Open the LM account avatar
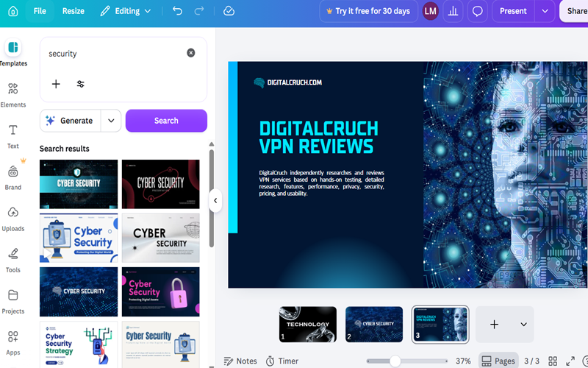Screen dimensions: 588x368 (x=430, y=11)
